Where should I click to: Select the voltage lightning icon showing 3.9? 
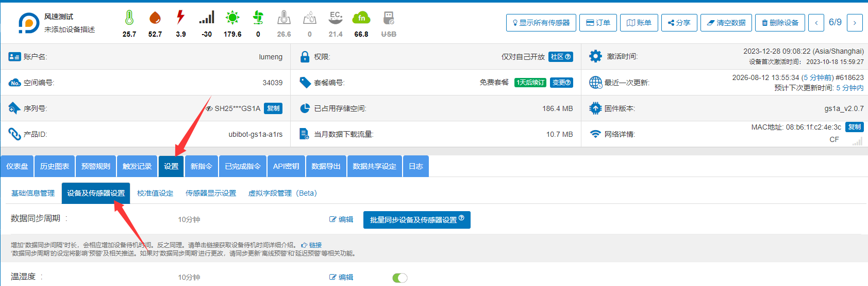pos(180,18)
